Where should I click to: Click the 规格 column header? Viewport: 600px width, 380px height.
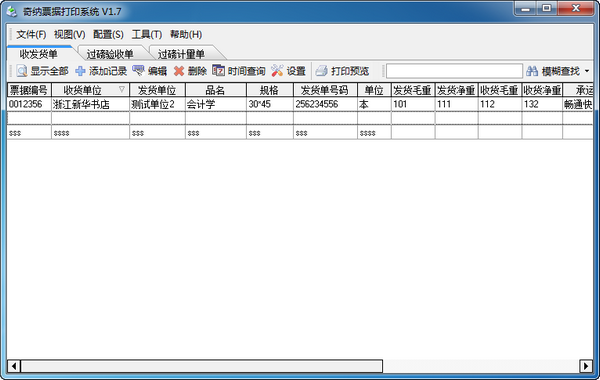pos(270,90)
